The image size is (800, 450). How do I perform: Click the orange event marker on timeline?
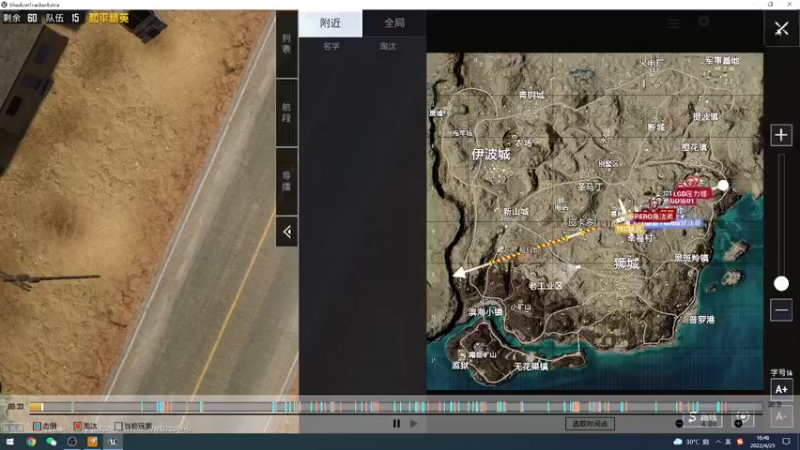pyautogui.click(x=576, y=407)
